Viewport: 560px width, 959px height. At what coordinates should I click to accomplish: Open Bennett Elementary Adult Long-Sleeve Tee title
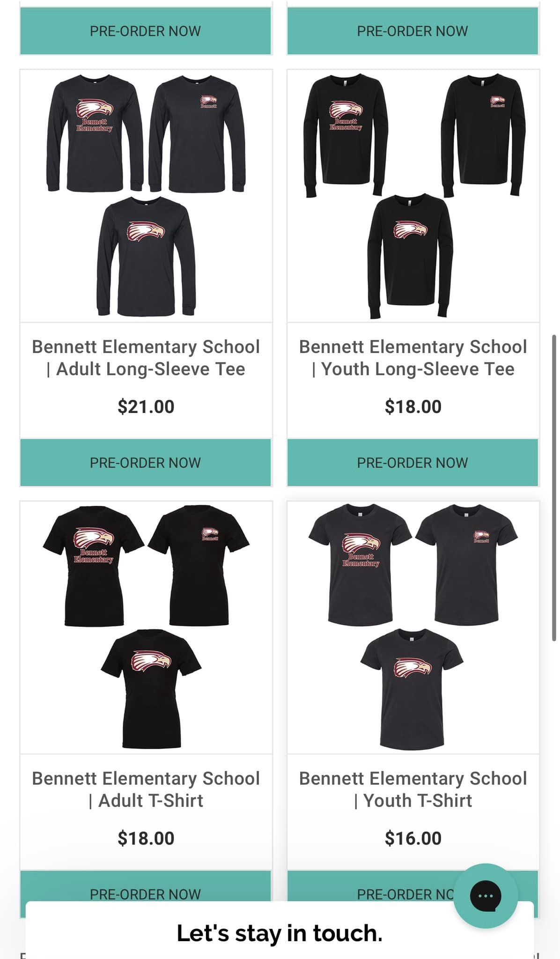click(146, 358)
